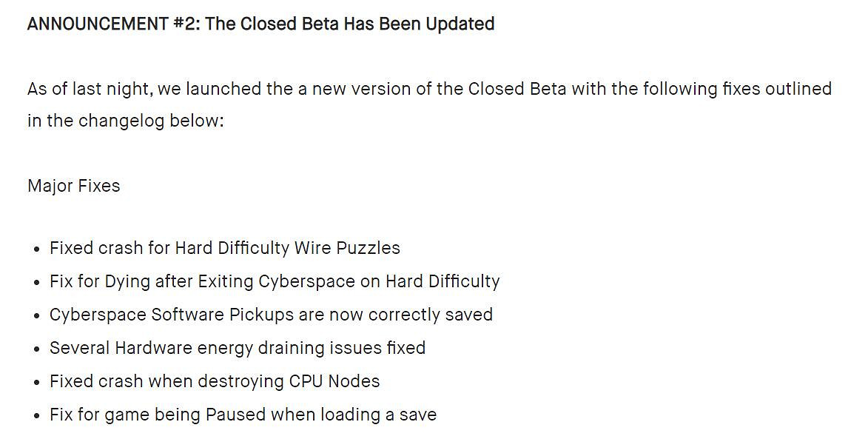This screenshot has height=439, width=868.
Task: Click the words "correctly saved"
Action: coord(431,315)
